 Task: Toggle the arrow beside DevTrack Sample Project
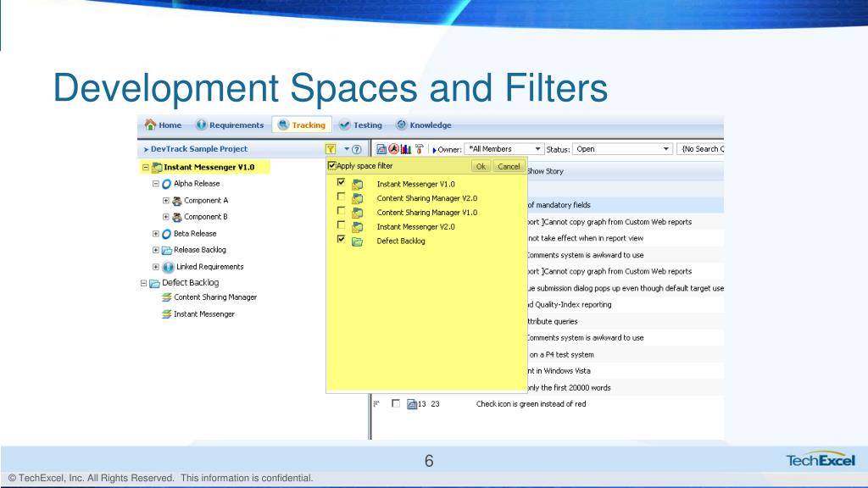(146, 149)
